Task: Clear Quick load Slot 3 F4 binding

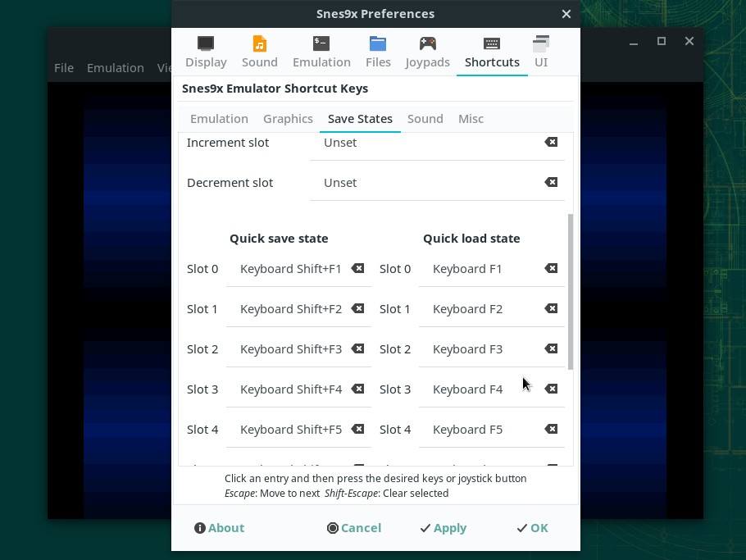Action: pos(551,389)
